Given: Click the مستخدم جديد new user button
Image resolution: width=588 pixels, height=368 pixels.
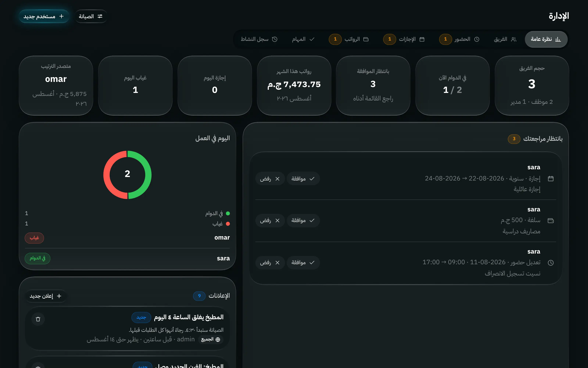Looking at the screenshot, I should click(44, 16).
